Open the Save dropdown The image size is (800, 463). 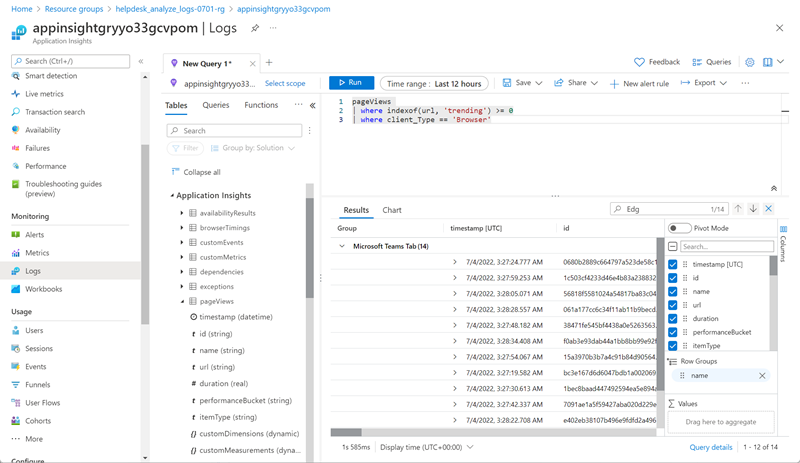522,83
